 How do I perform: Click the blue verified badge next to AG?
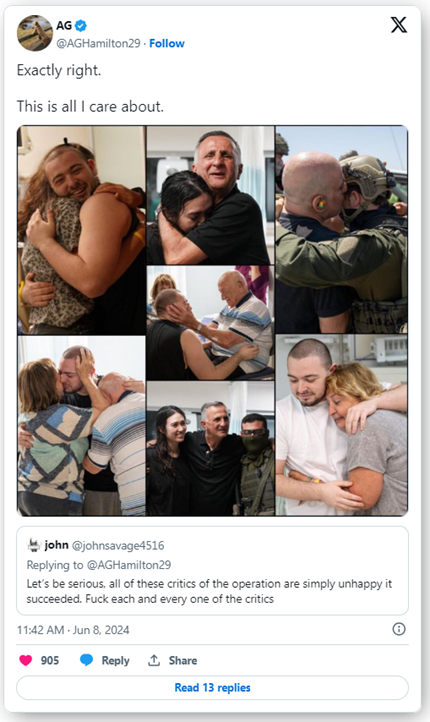[81, 26]
